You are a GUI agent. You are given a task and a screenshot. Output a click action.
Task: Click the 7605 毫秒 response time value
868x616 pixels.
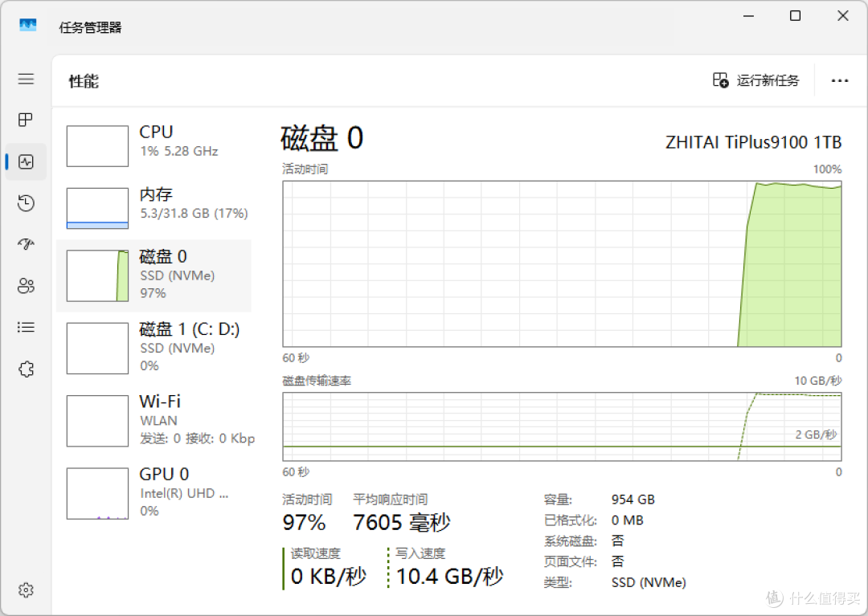pyautogui.click(x=402, y=523)
